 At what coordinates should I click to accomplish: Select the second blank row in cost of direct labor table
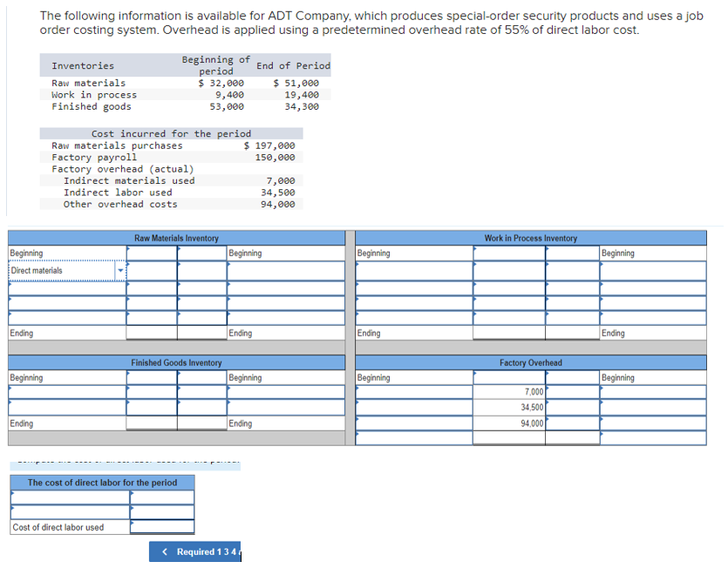61,511
